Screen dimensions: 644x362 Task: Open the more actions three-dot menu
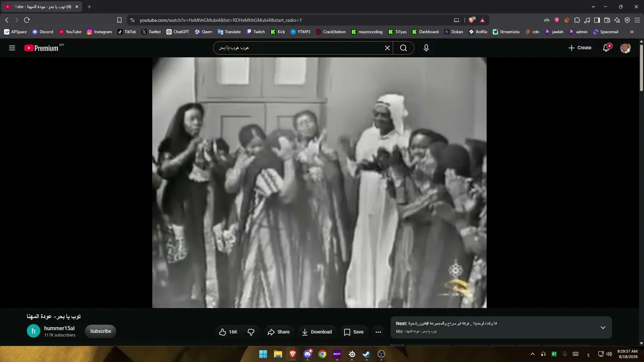[x=378, y=332]
